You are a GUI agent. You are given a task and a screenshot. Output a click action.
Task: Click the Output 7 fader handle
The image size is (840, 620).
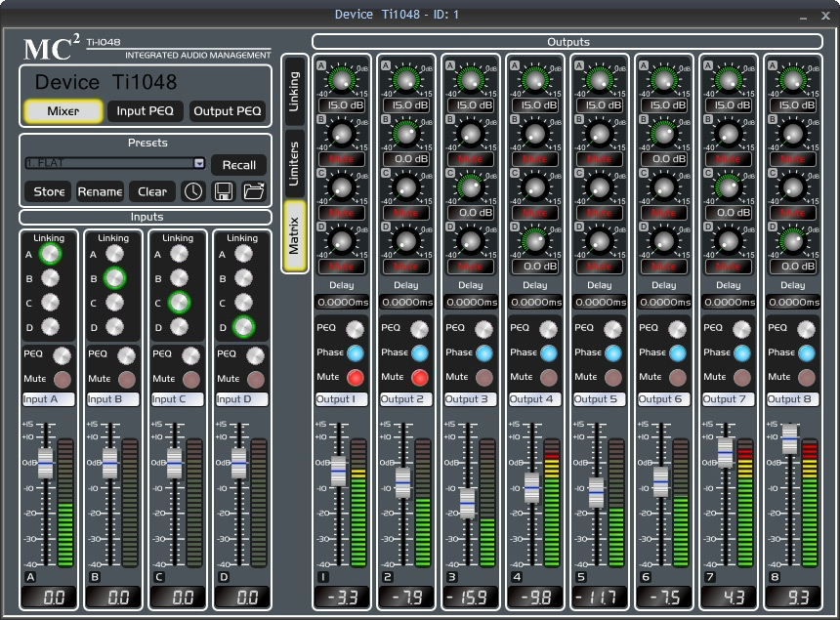726,451
